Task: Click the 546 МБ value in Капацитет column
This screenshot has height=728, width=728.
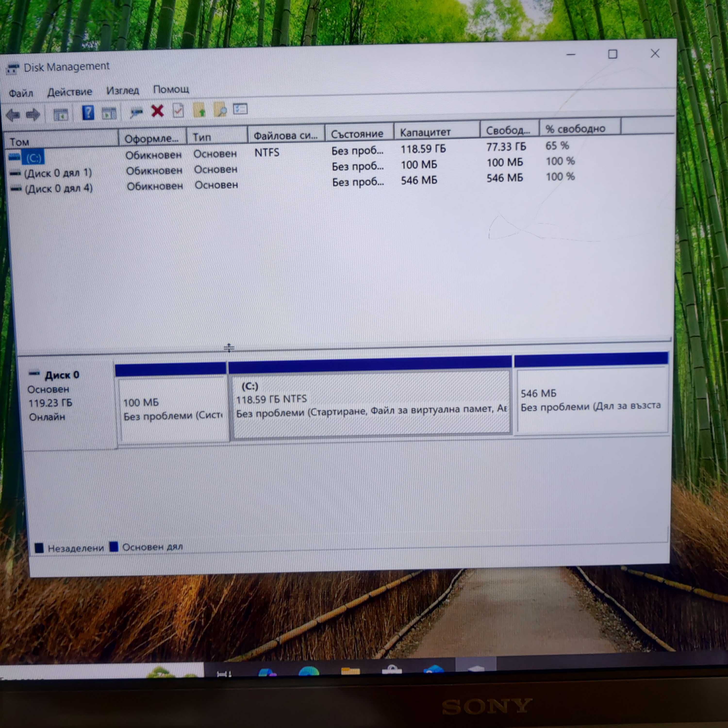Action: (x=419, y=181)
